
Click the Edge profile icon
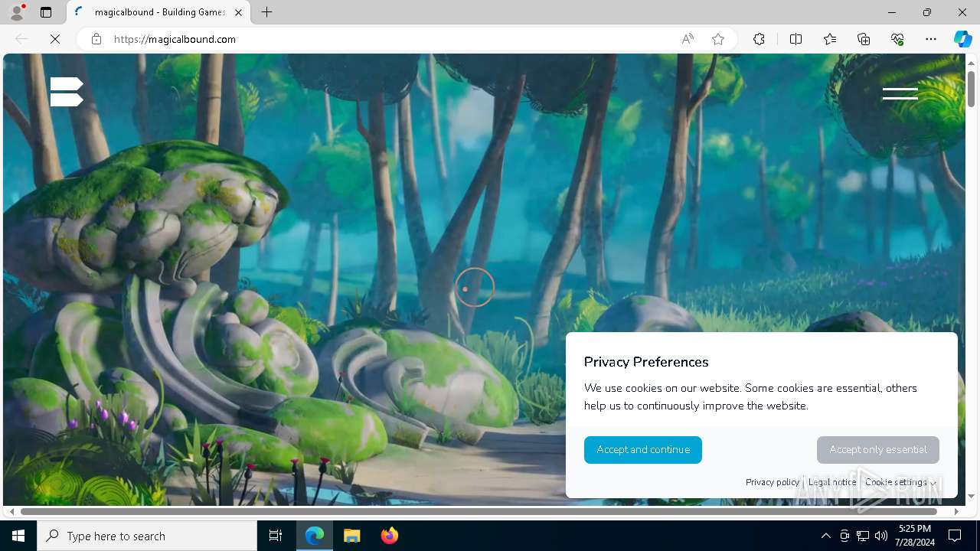[x=16, y=12]
